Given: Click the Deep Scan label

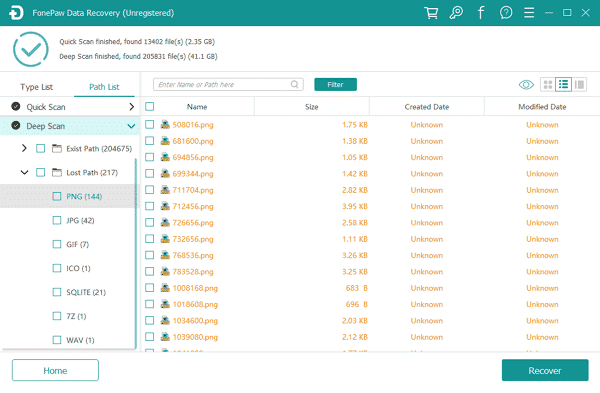Looking at the screenshot, I should 46,126.
